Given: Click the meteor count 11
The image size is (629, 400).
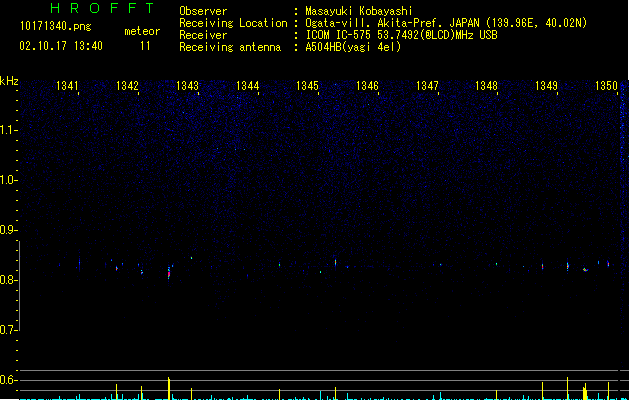Looking at the screenshot, I should [x=145, y=46].
